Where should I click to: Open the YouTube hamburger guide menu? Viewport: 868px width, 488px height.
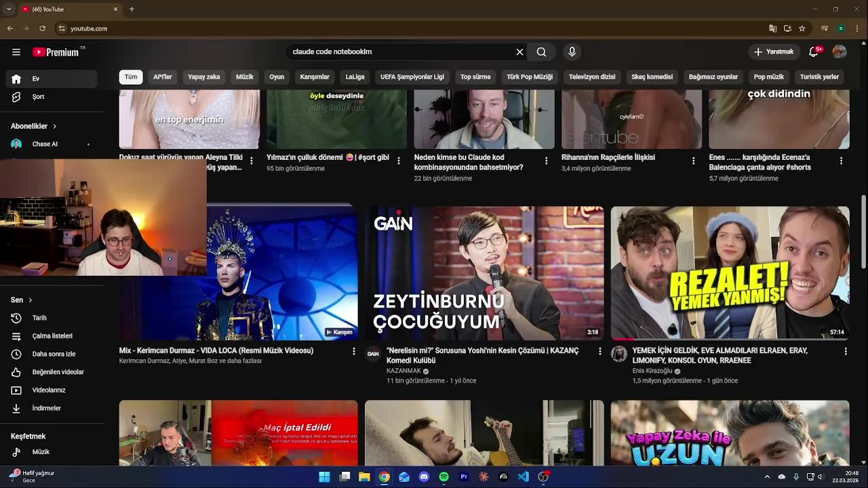[x=16, y=52]
